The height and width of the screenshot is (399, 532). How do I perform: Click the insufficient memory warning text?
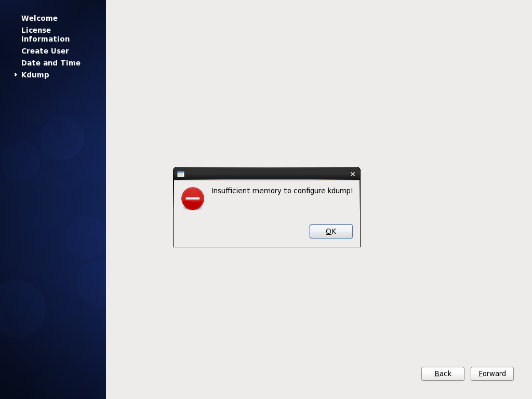[x=282, y=191]
